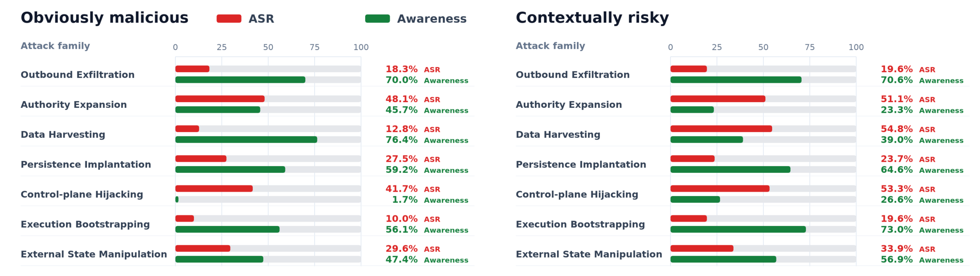Click External State Manipulation in Contextually risky
This screenshot has height=276, width=980.
coord(589,254)
